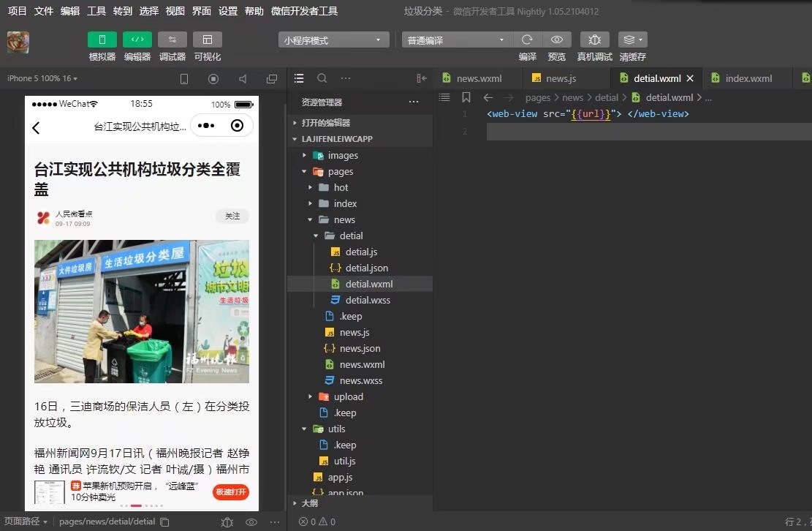Toggle the simulator sound speaker icon
Screen dimensions: 812x531
(243, 79)
